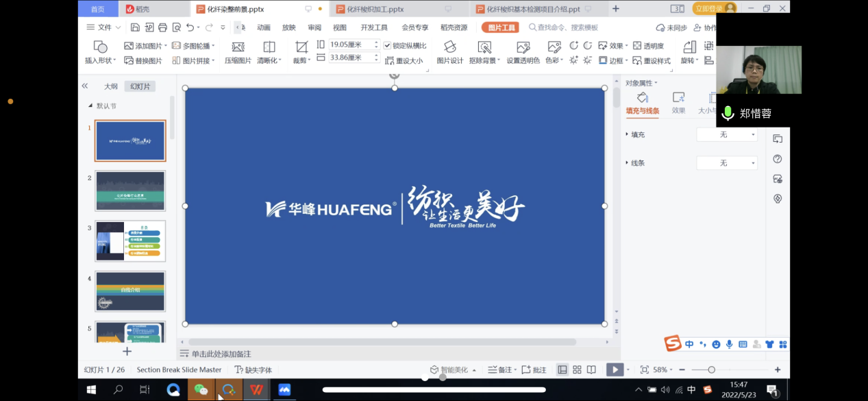Open the Slideshow (放映) ribbon tab

[289, 27]
